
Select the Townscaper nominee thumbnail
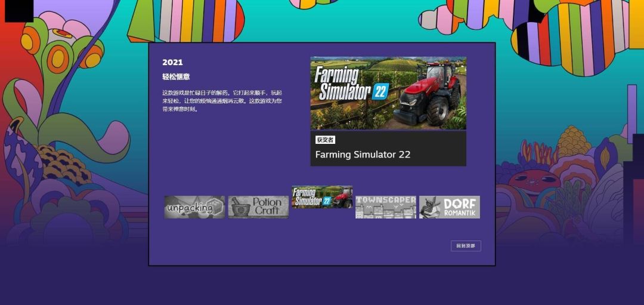tap(386, 207)
